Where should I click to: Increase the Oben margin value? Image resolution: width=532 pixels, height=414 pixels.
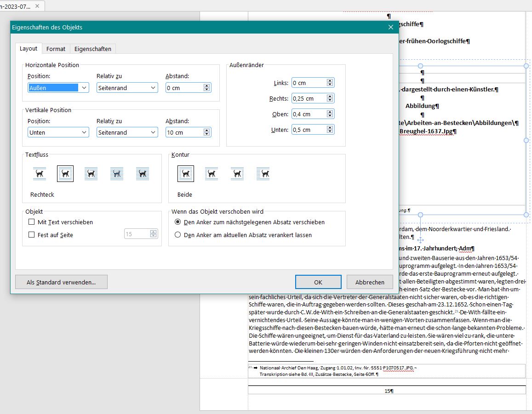tap(330, 112)
